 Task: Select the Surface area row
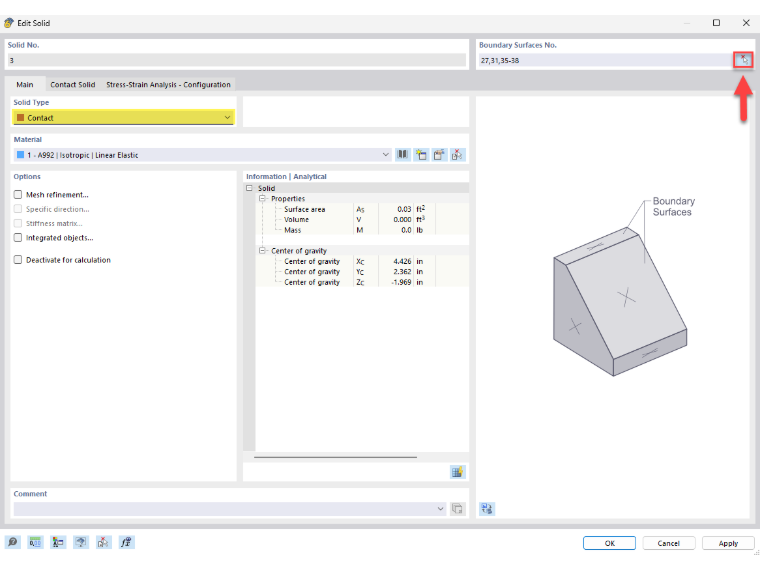(362, 209)
